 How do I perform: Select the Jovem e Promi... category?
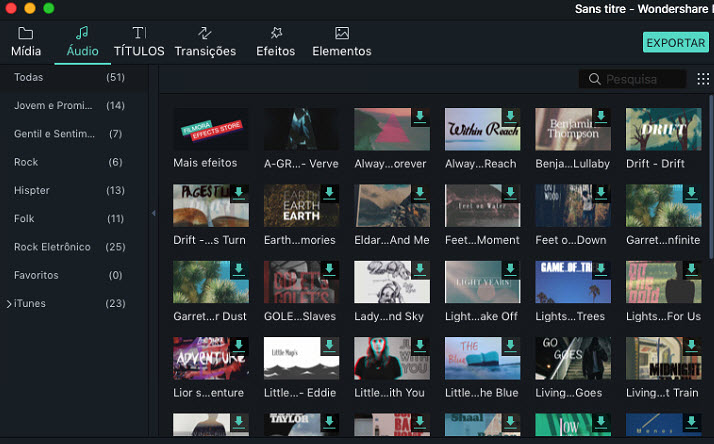[73, 106]
